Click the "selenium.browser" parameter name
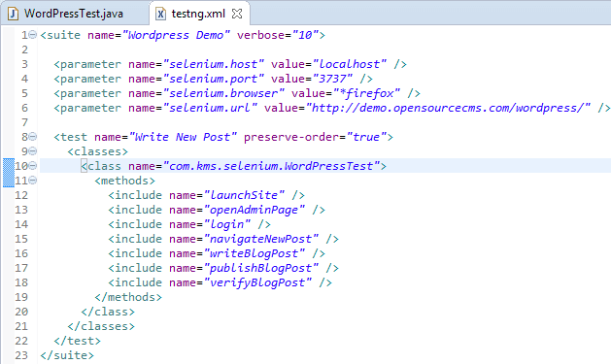Viewport: 611px width, 364px height. (x=223, y=93)
